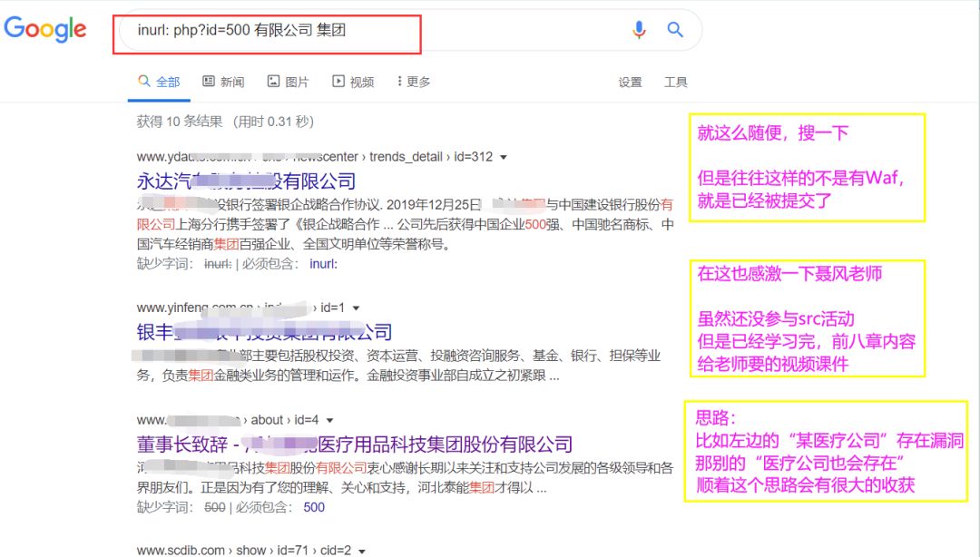Expand the arrow beside the id=4 result URL
Image resolution: width=980 pixels, height=557 pixels.
pyautogui.click(x=329, y=420)
